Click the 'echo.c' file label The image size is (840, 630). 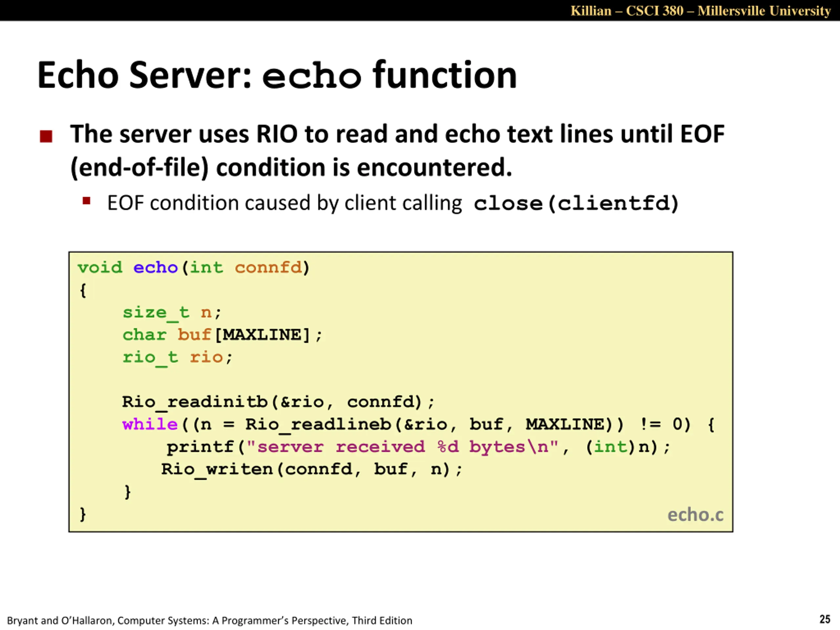pos(696,515)
